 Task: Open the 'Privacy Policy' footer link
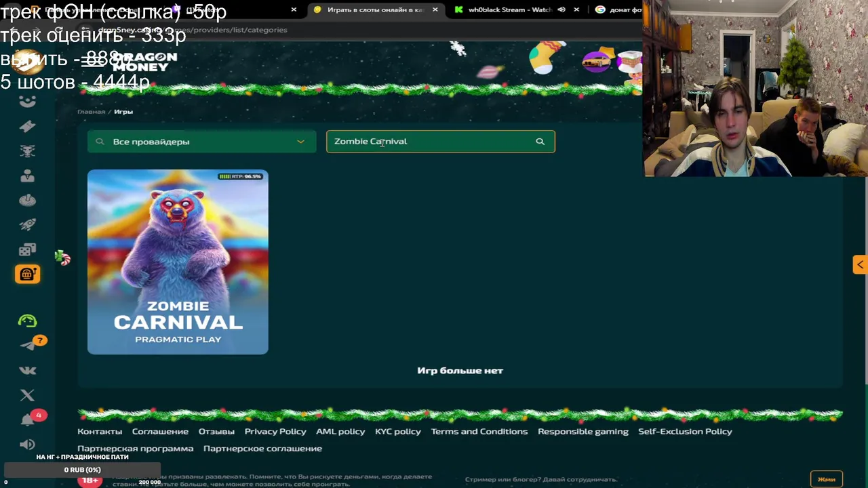coord(275,431)
